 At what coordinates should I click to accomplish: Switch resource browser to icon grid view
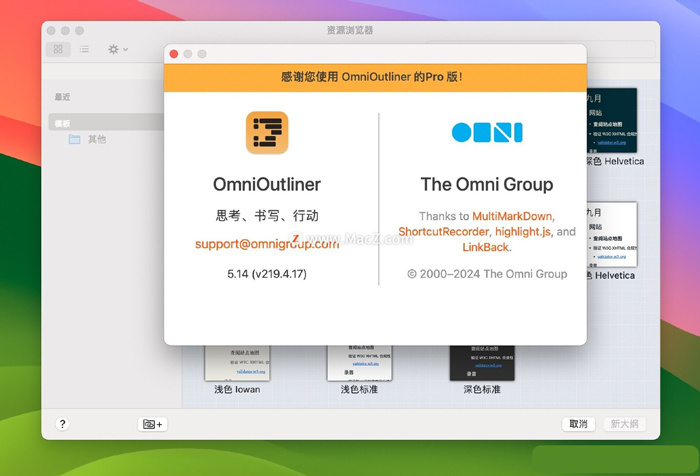click(x=58, y=49)
